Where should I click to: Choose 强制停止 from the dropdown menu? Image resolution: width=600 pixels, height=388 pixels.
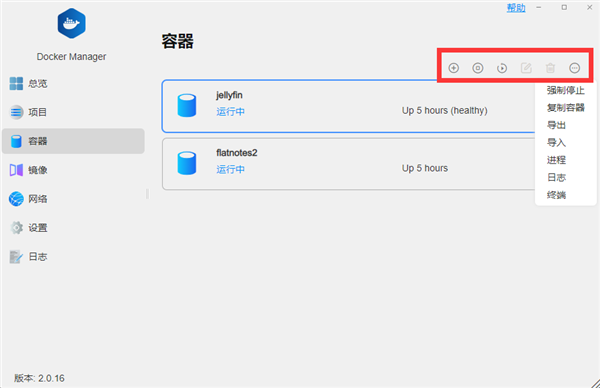566,90
